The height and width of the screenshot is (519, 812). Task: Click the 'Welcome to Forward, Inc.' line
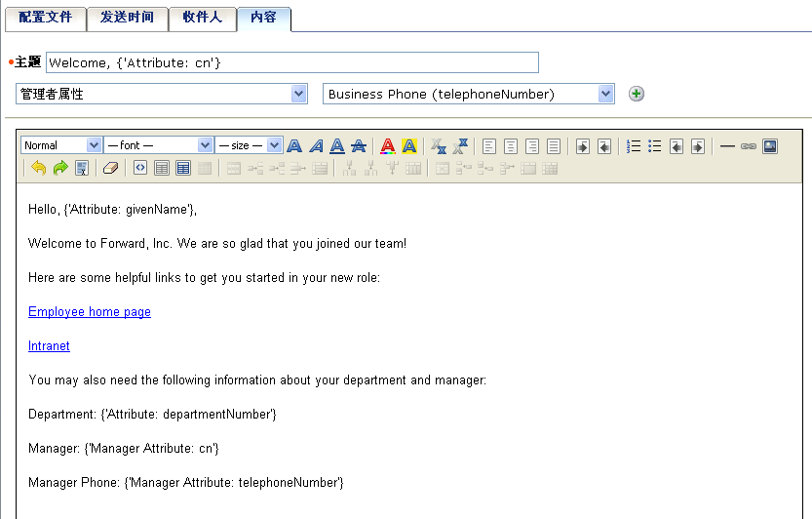(x=217, y=244)
